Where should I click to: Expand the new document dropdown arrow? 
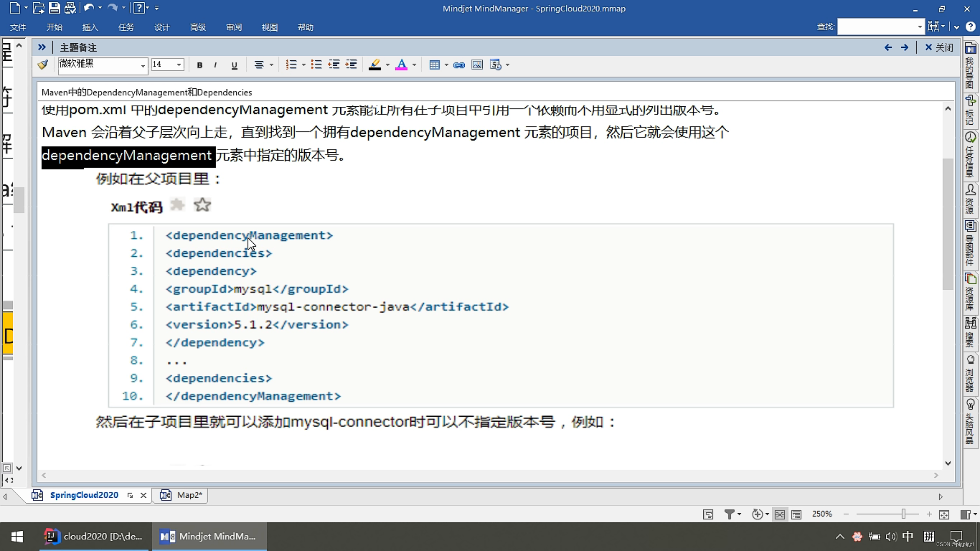click(26, 8)
